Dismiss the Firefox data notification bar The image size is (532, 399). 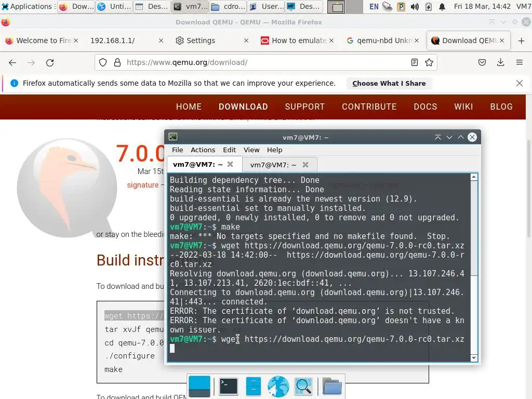[520, 83]
